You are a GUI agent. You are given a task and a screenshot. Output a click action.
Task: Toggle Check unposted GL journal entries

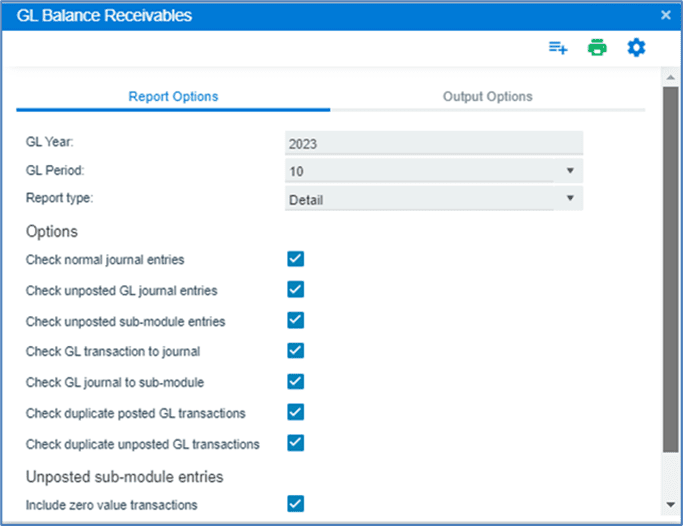click(x=295, y=290)
